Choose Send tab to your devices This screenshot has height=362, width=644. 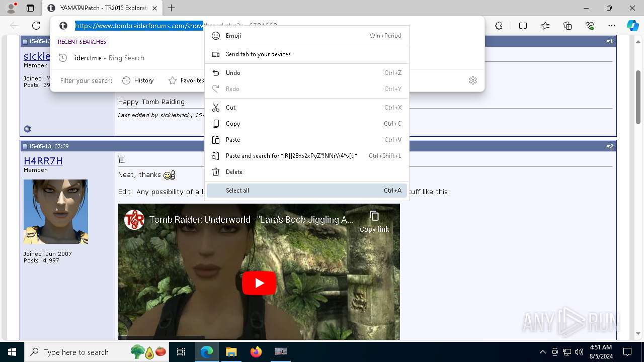tap(307, 54)
